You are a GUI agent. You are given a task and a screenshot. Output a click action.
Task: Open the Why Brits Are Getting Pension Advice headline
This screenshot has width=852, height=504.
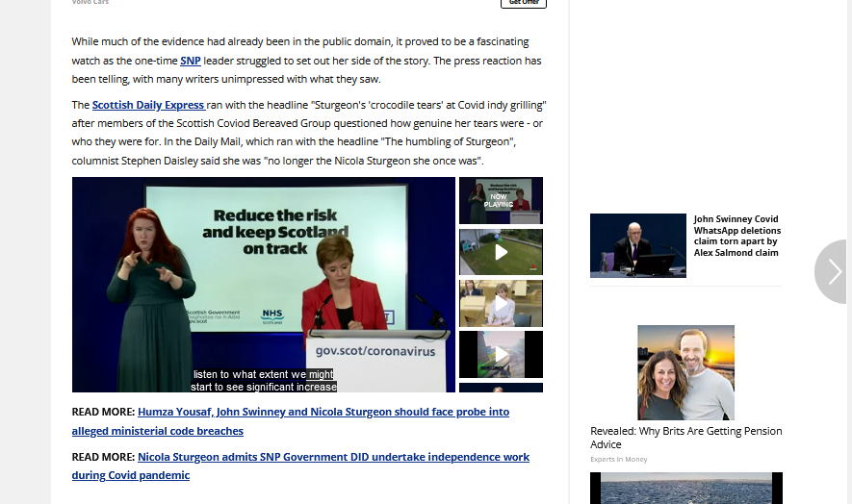click(x=685, y=438)
